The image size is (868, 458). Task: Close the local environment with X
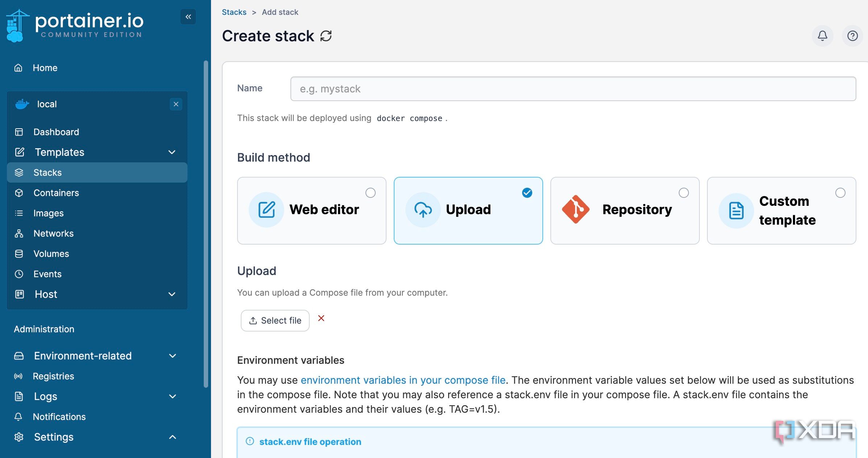pyautogui.click(x=176, y=104)
